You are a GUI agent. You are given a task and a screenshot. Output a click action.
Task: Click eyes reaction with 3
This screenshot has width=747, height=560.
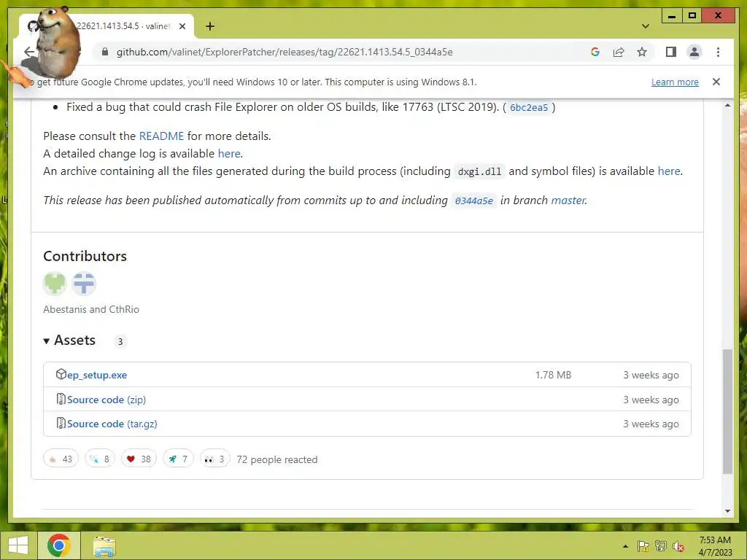(215, 459)
